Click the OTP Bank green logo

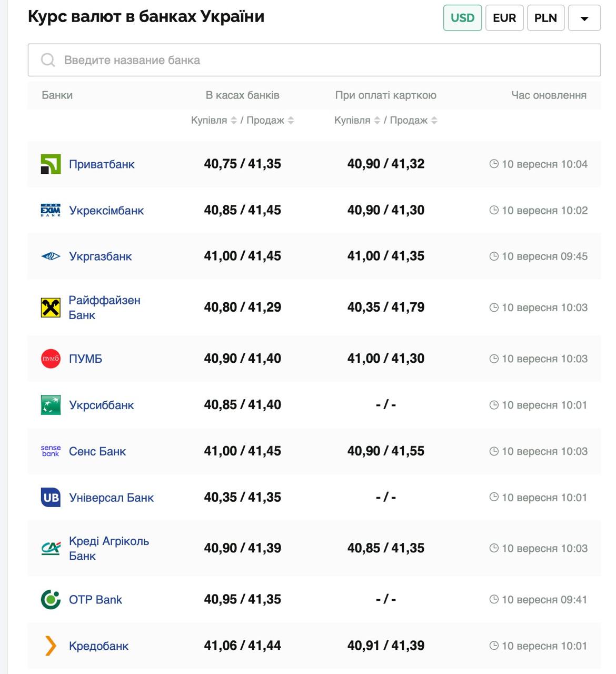(x=51, y=599)
